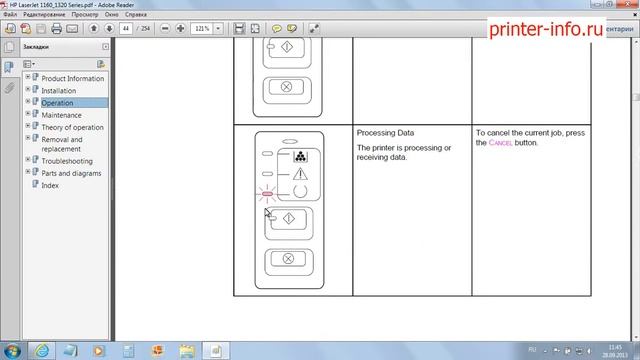The height and width of the screenshot is (360, 640).
Task: Click the highlight text tool icon
Action: 292,29
